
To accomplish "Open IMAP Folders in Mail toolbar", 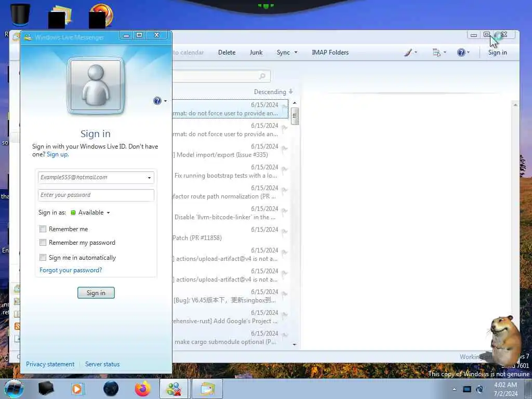I will tap(330, 52).
